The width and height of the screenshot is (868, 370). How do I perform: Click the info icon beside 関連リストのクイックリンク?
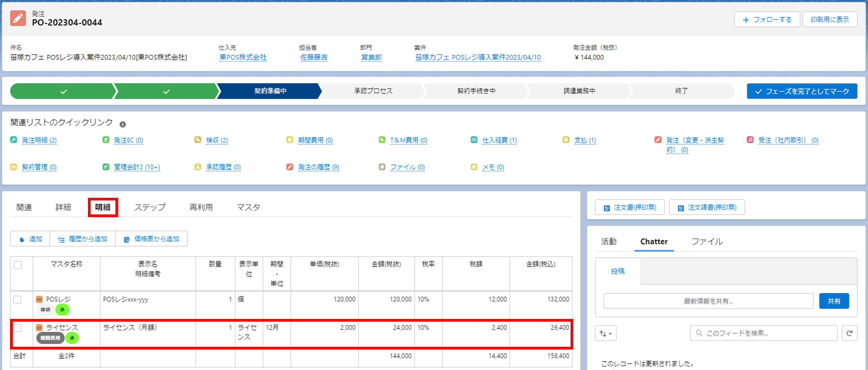pos(123,124)
